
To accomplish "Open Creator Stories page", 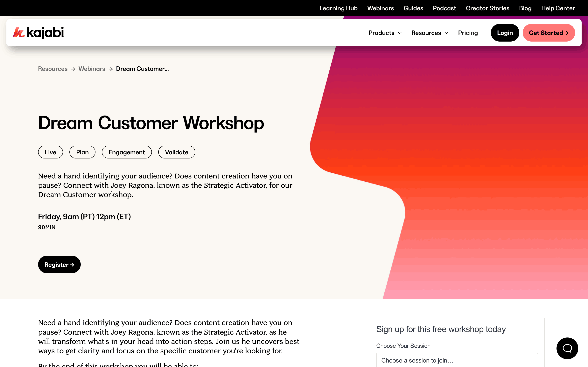I will click(x=487, y=8).
